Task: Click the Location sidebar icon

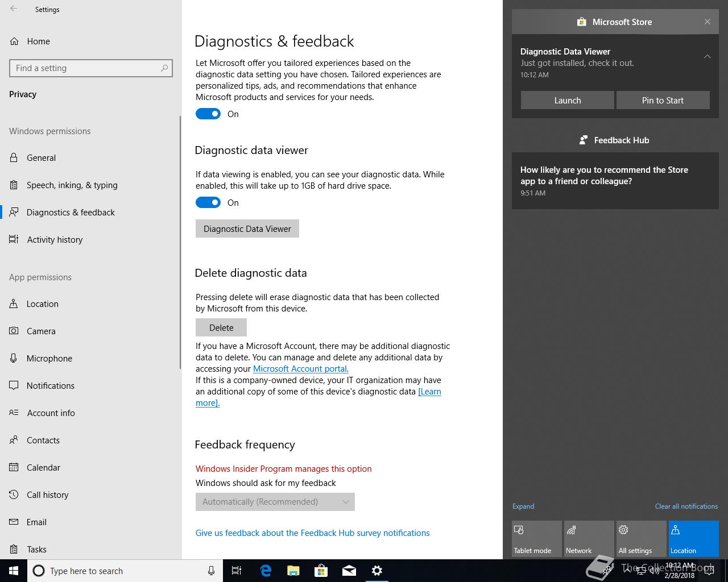Action: tap(14, 304)
